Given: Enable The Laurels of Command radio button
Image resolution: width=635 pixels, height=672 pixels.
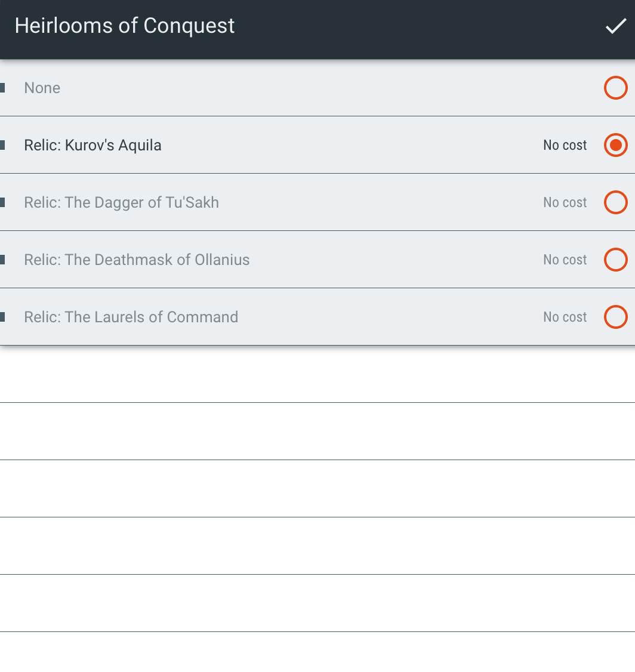Looking at the screenshot, I should click(616, 317).
